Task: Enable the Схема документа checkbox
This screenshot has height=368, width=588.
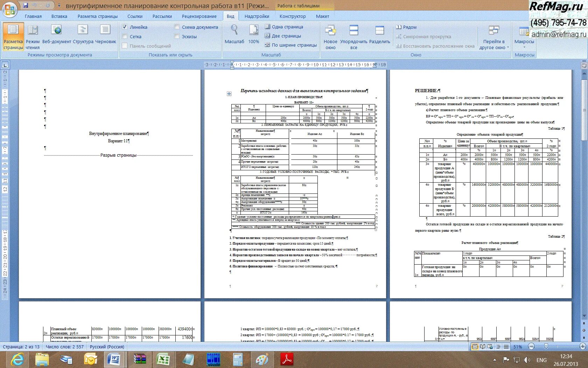Action: point(177,27)
